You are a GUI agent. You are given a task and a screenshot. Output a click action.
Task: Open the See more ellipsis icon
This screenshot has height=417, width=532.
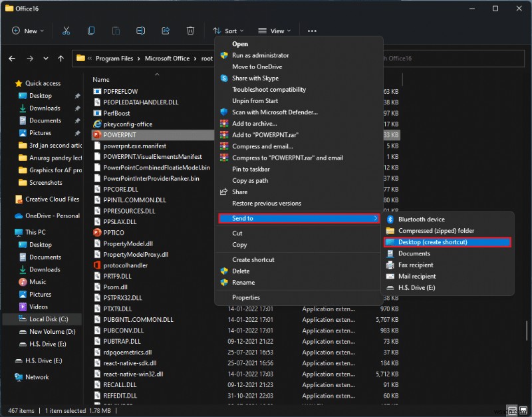coord(312,31)
